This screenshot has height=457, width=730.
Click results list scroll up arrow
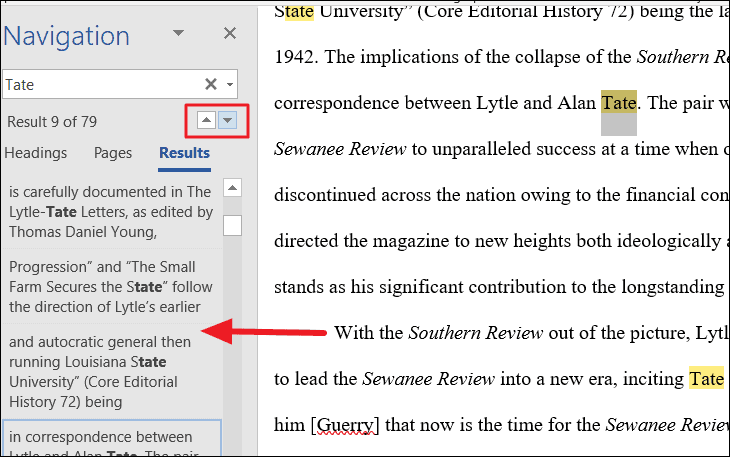(232, 188)
